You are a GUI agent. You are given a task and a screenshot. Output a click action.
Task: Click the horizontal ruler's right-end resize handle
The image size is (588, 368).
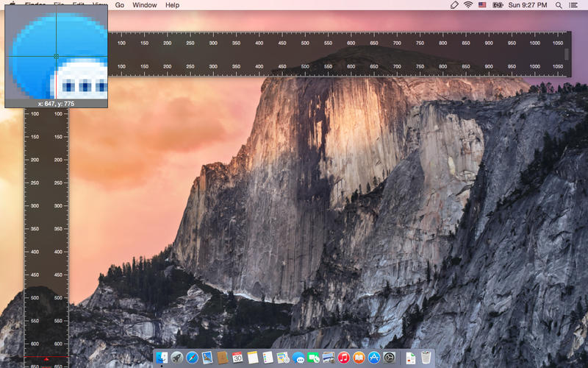point(566,54)
